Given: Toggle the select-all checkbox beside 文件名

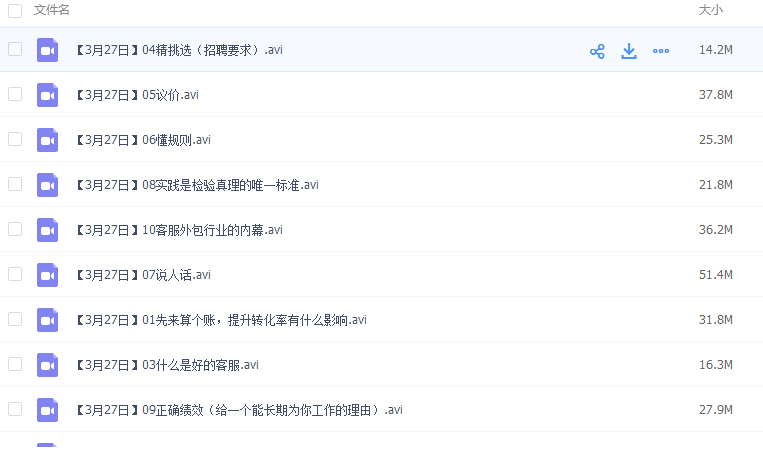Looking at the screenshot, I should (15, 10).
